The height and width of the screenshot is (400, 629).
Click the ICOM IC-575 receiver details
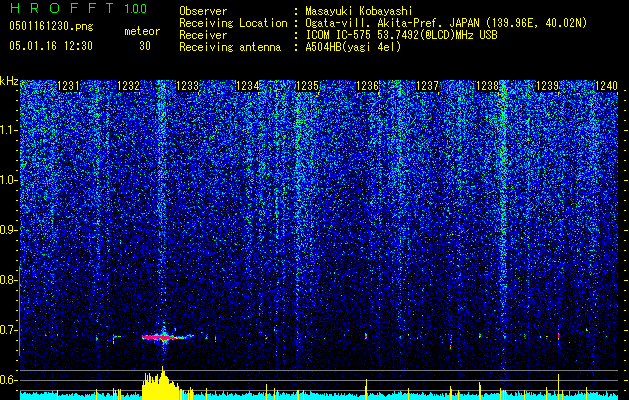[401, 35]
